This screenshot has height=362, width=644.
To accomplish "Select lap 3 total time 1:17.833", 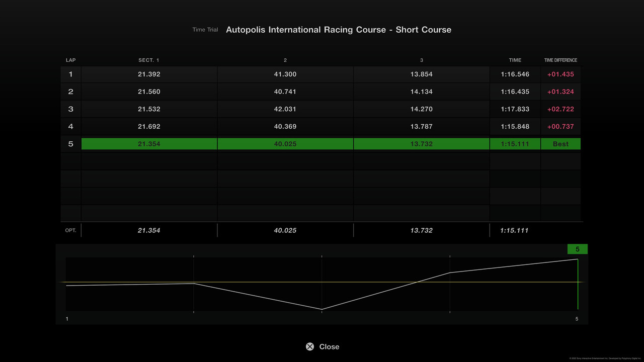I will 515,109.
